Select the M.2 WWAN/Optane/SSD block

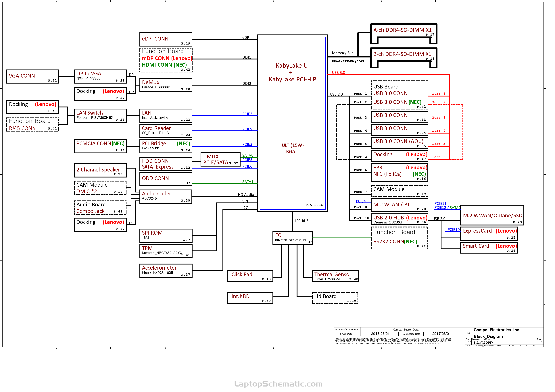coord(492,215)
